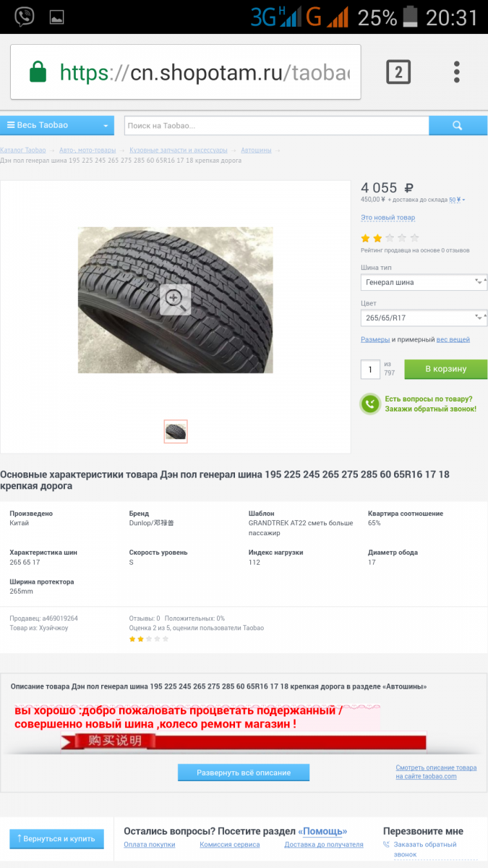
Task: Tap the green padlock security icon
Action: click(37, 72)
